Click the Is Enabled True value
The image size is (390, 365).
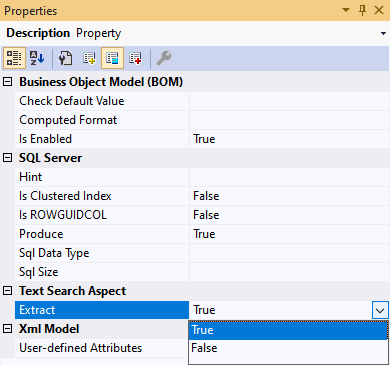tap(289, 139)
